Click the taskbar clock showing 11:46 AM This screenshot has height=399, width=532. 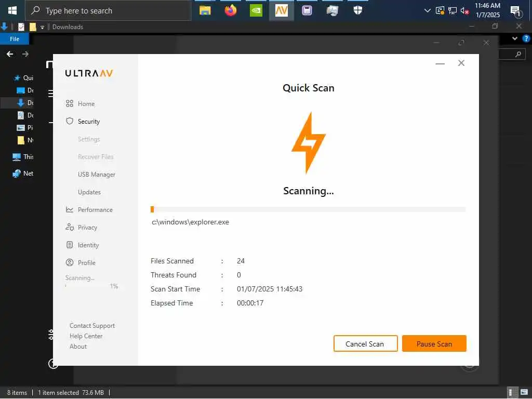pos(487,10)
